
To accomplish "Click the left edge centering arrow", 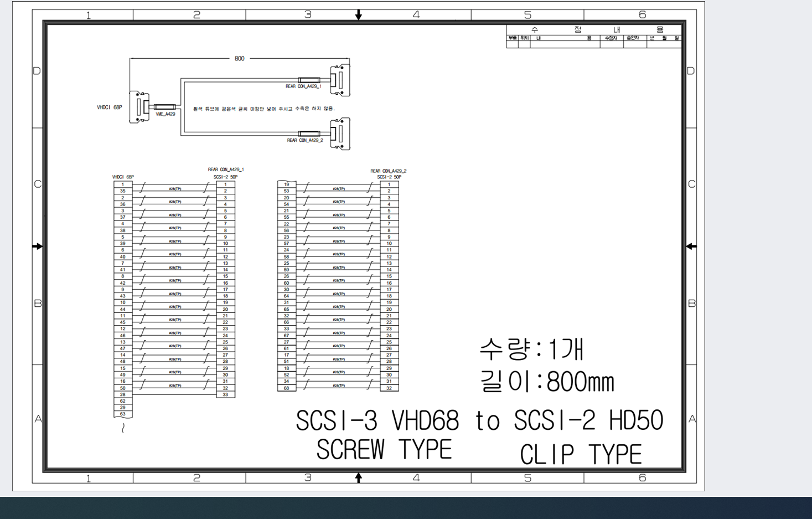I will coord(38,246).
